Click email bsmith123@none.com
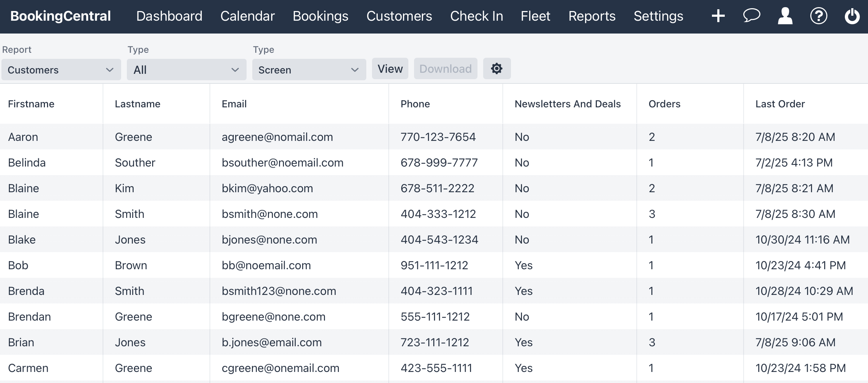 [279, 291]
